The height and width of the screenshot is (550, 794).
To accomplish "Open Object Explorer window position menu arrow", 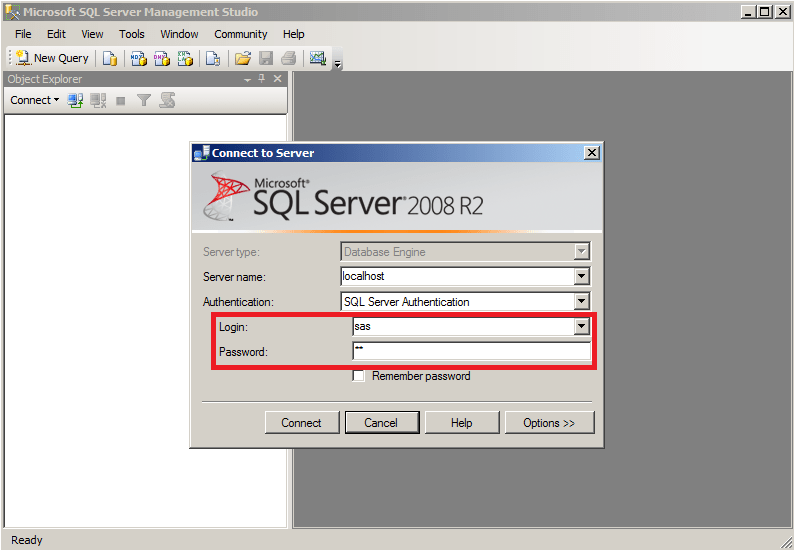I will click(x=247, y=80).
